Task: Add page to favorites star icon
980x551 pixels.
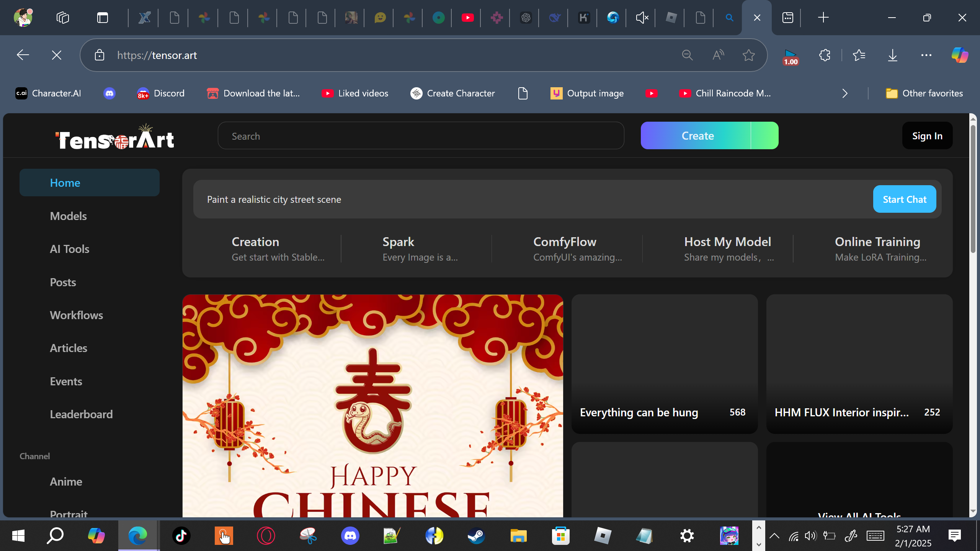Action: point(748,55)
